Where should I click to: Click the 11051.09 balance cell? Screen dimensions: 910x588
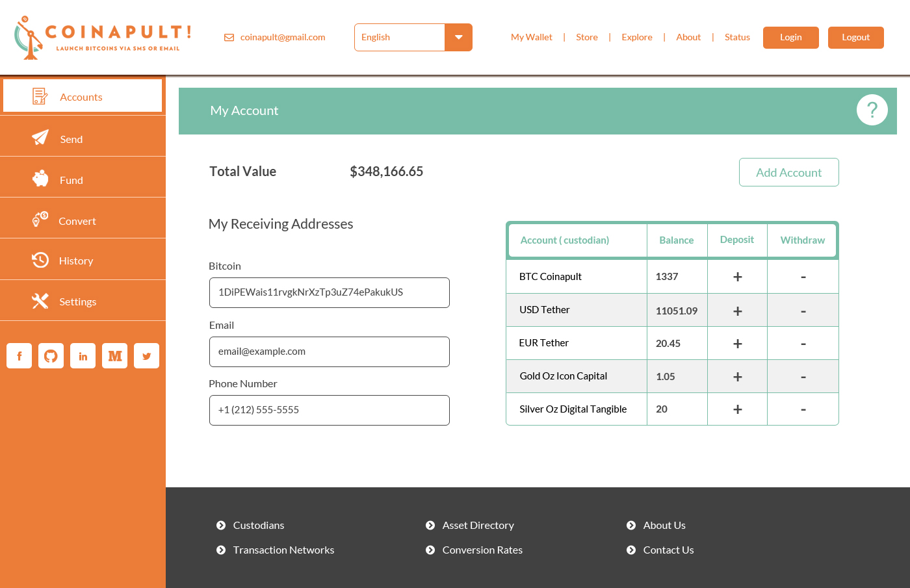(677, 311)
